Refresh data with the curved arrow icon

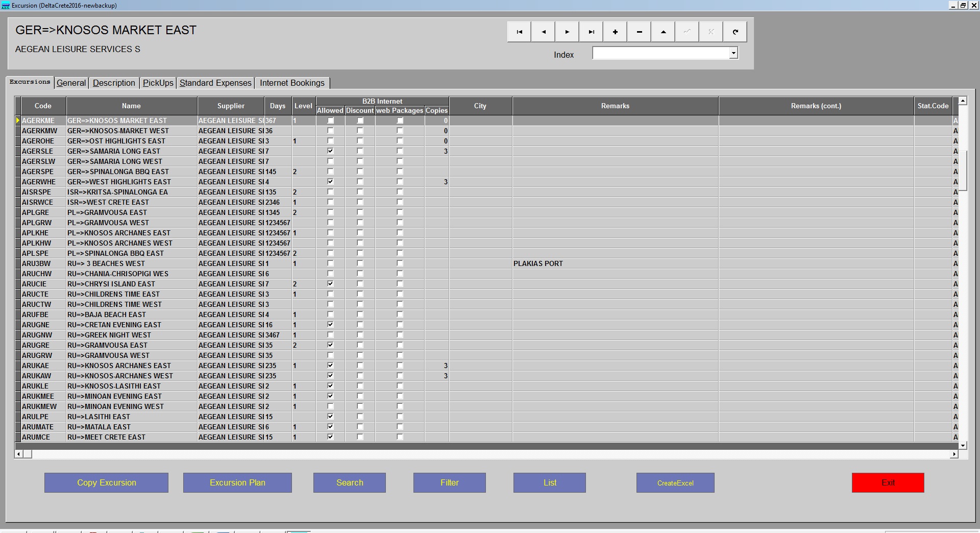pyautogui.click(x=735, y=32)
